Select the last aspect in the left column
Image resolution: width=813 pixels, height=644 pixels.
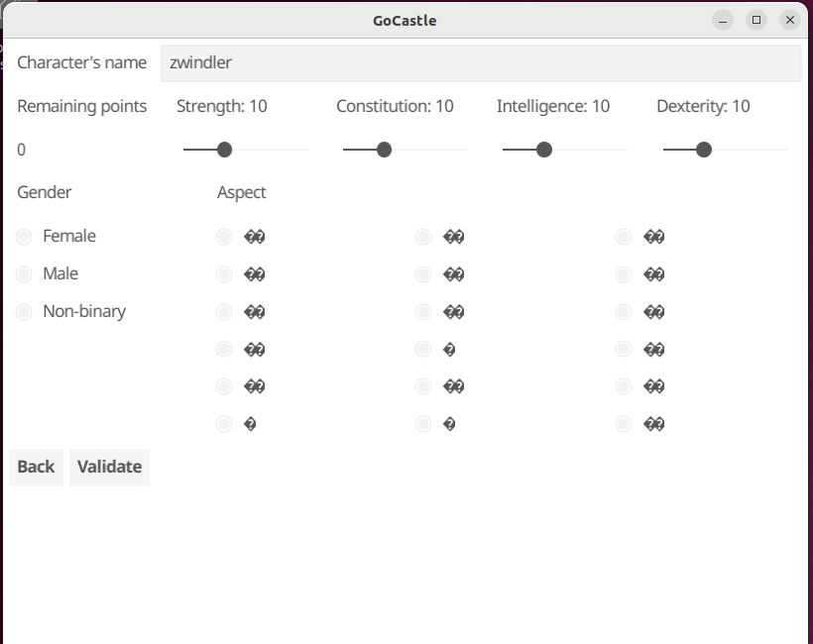(224, 424)
